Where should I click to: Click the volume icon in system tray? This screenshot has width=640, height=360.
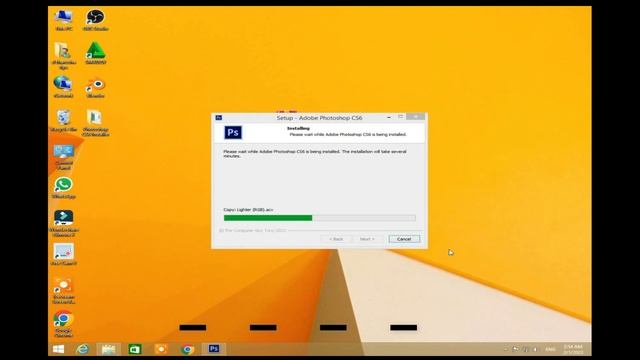pyautogui.click(x=535, y=349)
